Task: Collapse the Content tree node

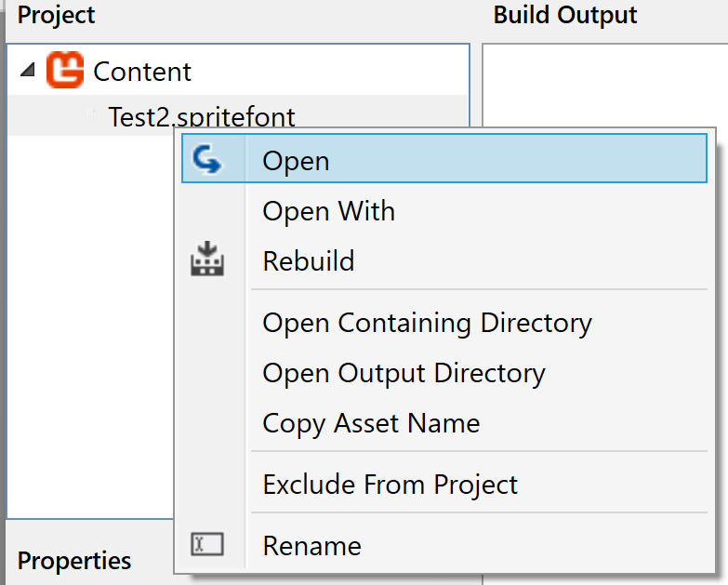Action: pos(25,72)
